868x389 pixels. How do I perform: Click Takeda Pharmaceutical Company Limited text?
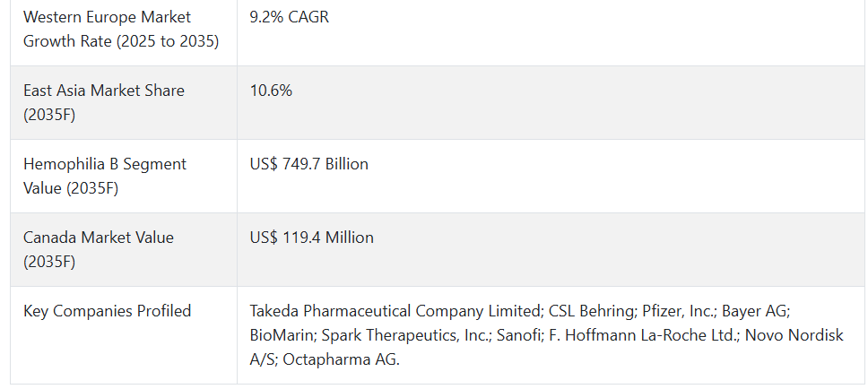[x=395, y=311]
